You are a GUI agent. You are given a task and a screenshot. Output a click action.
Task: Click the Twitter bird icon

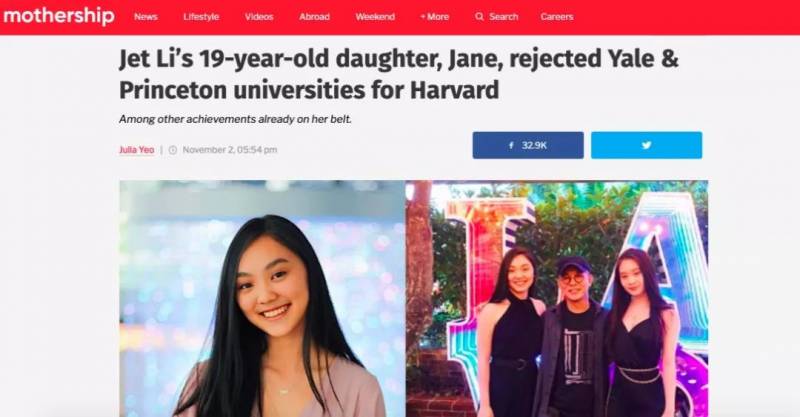point(646,145)
